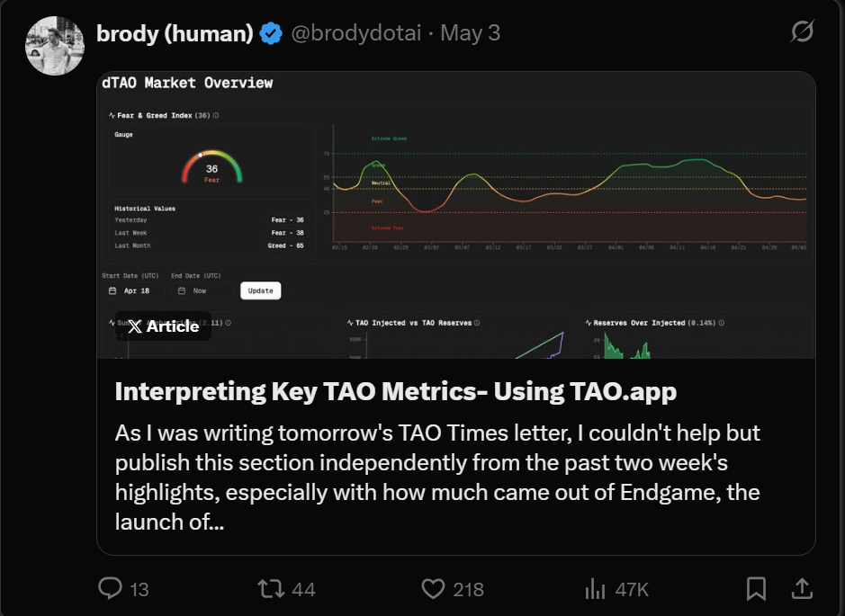Image resolution: width=845 pixels, height=616 pixels.
Task: Click the X Article badge
Action: tap(163, 326)
